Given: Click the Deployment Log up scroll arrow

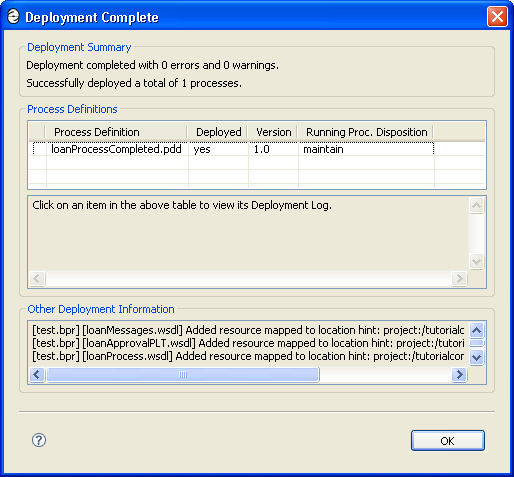Looking at the screenshot, I should 477,205.
